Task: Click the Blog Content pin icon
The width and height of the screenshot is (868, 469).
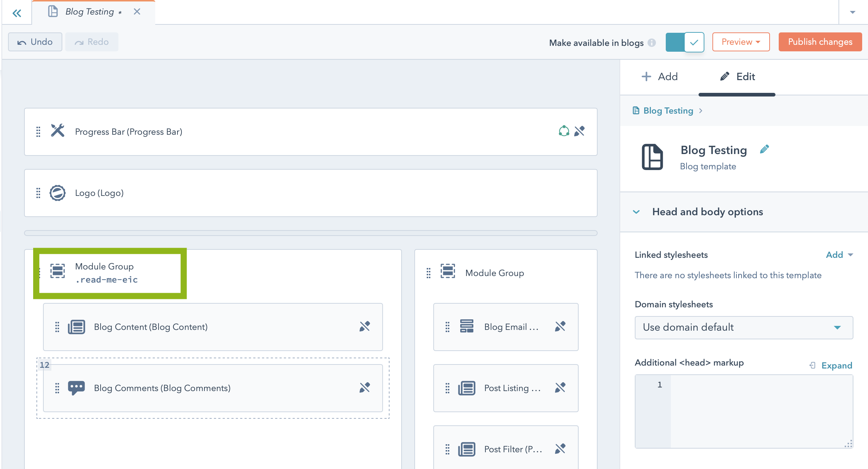Action: [x=365, y=326]
